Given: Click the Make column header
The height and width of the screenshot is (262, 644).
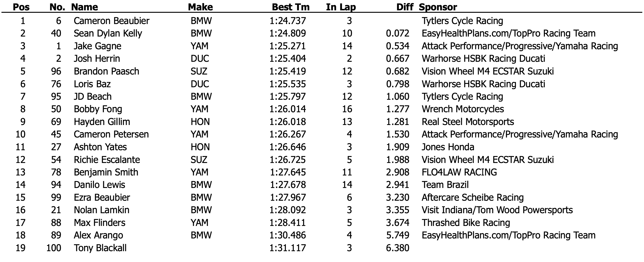Looking at the screenshot, I should (200, 7).
